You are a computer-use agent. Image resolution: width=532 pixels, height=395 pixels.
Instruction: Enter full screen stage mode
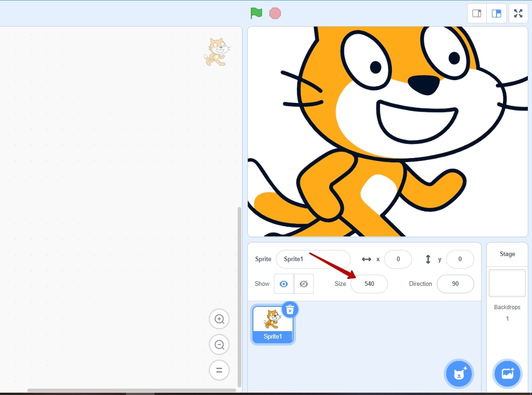tap(518, 13)
